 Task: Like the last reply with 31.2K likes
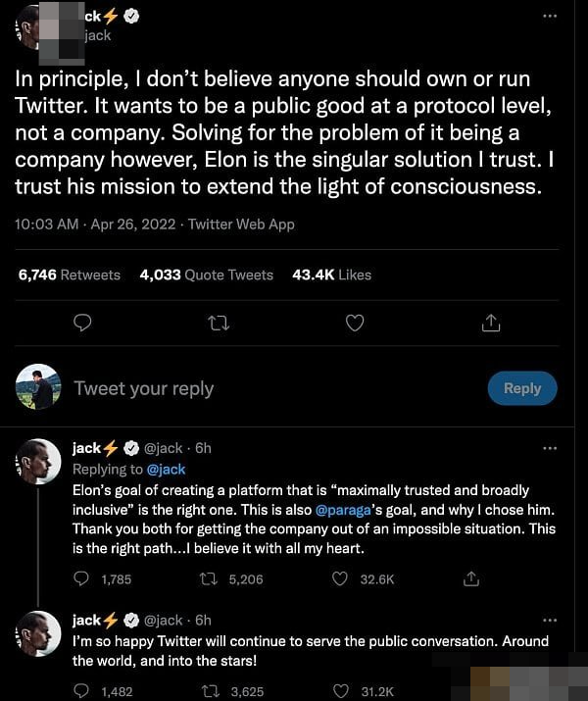pyautogui.click(x=340, y=691)
